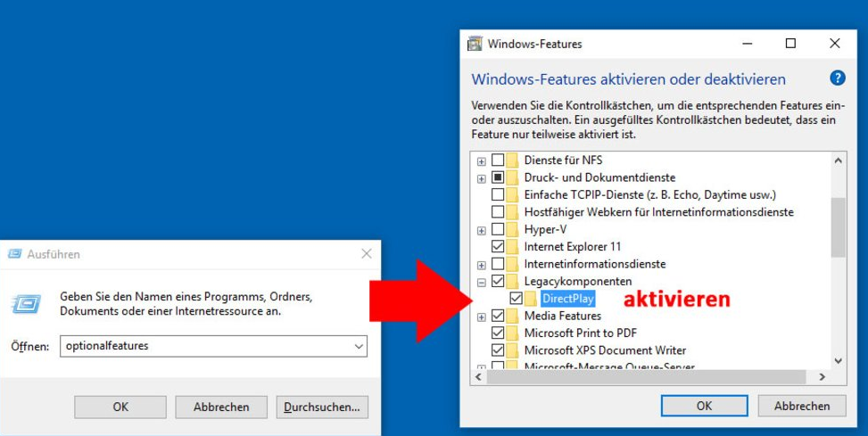The height and width of the screenshot is (436, 868).
Task: Uncheck the Microsoft Print to PDF checkbox
Action: pyautogui.click(x=498, y=333)
